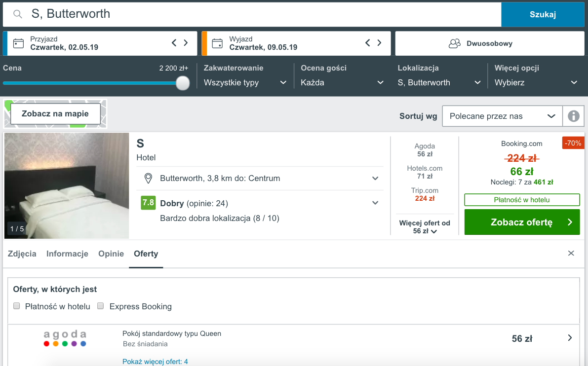Expand Więcej ofert od 56 zł
This screenshot has width=588, height=366.
425,227
